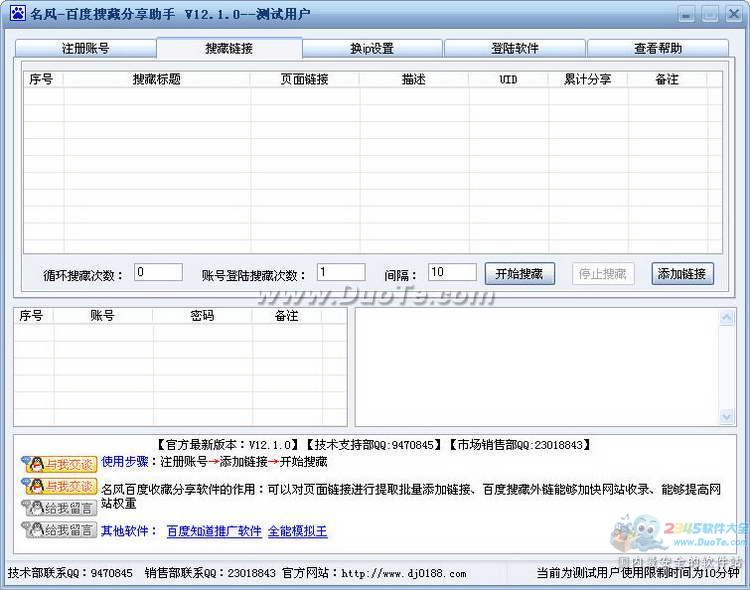Click the 技术部联系QQ：9470845 status text
This screenshot has width=750, height=590.
(70, 573)
